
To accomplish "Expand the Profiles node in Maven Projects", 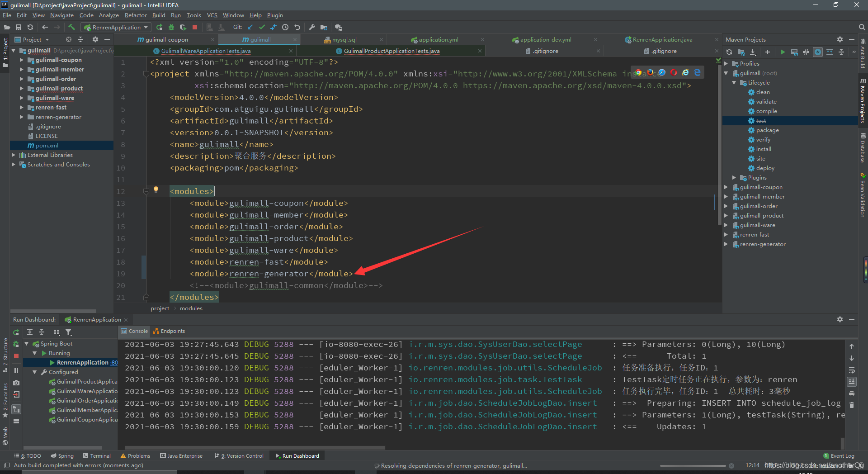I will click(726, 64).
